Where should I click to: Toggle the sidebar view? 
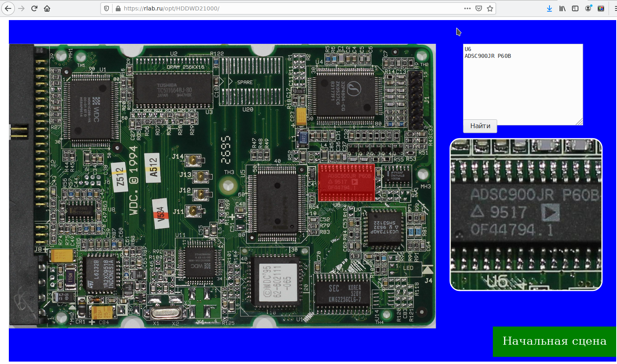[575, 8]
